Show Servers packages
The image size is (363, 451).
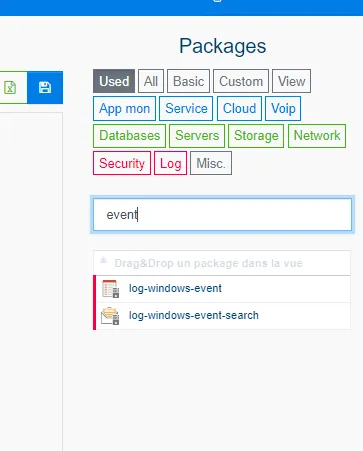pos(197,136)
